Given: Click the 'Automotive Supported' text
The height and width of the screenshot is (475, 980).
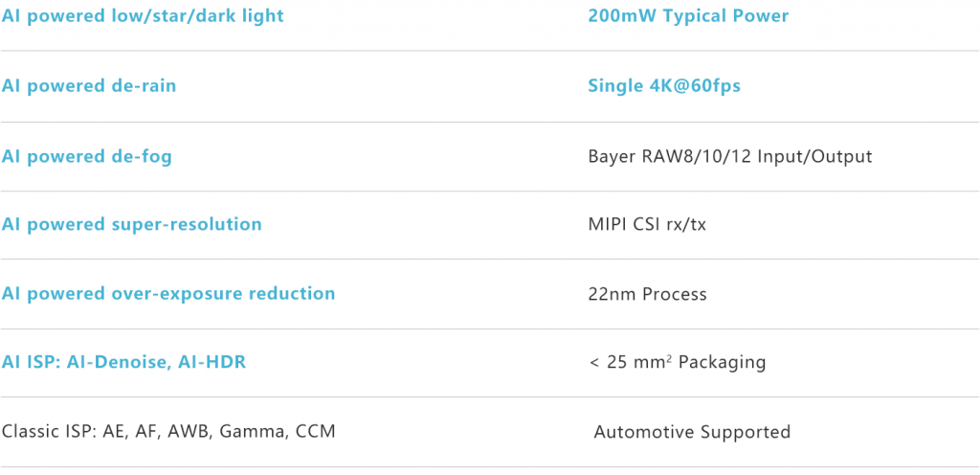Looking at the screenshot, I should tap(692, 432).
